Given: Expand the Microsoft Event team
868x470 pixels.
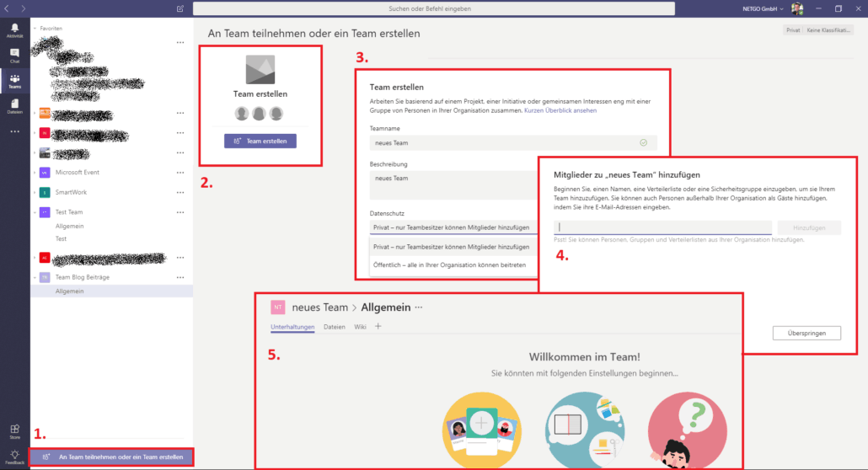Looking at the screenshot, I should [35, 173].
